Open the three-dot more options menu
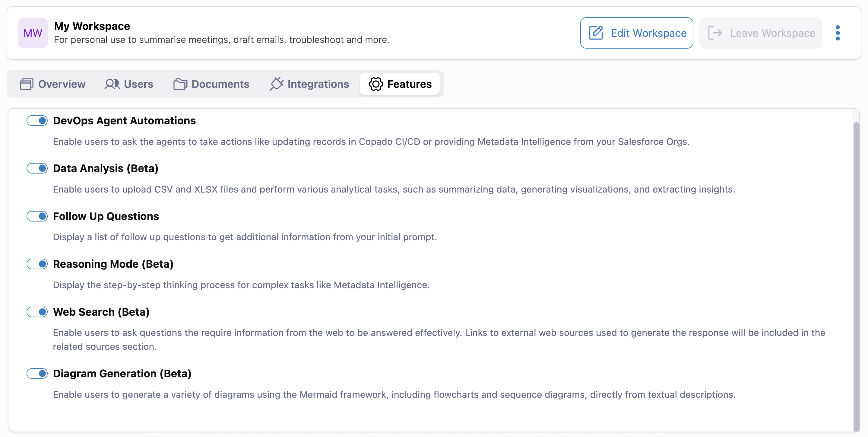Viewport: 868px width, 437px height. pyautogui.click(x=838, y=33)
